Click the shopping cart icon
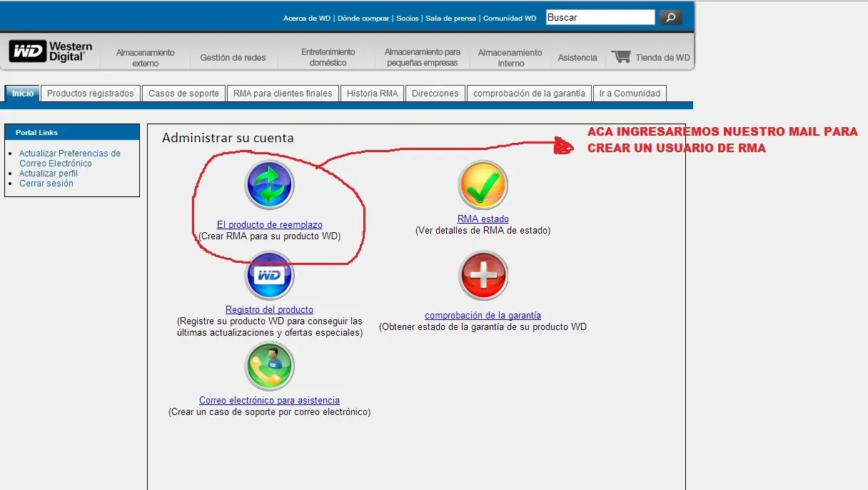The height and width of the screenshot is (490, 868). click(621, 56)
